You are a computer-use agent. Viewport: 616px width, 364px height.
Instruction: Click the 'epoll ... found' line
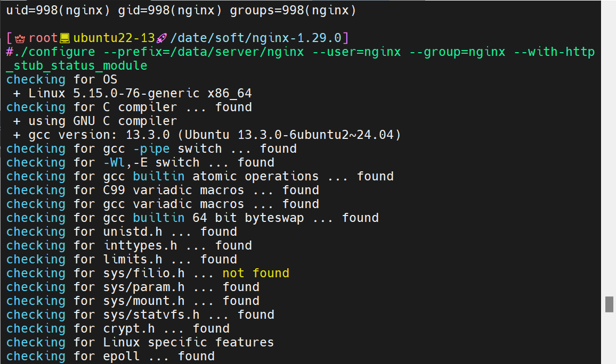tap(110, 356)
